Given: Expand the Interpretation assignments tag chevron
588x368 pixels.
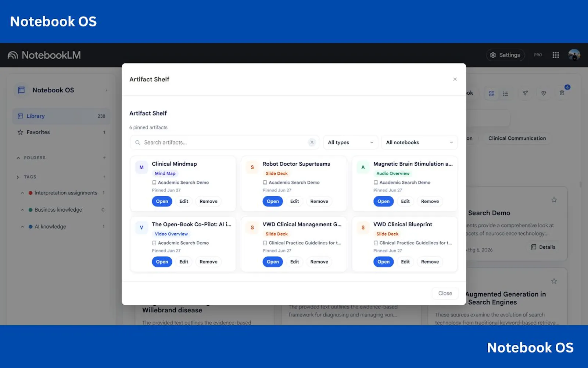Looking at the screenshot, I should click(22, 193).
